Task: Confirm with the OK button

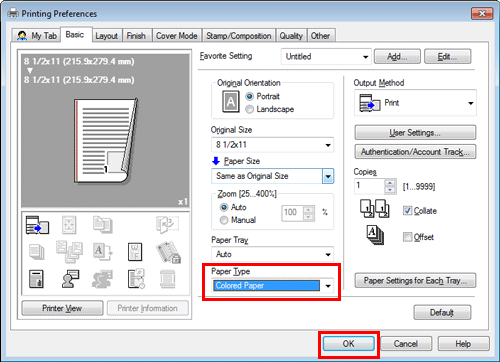Action: tap(349, 344)
